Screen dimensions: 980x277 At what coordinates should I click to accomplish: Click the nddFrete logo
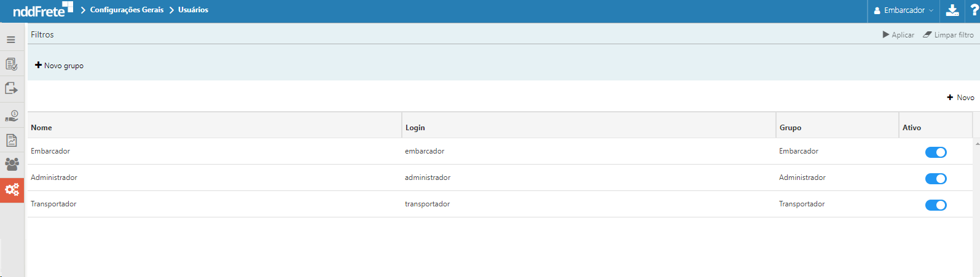[42, 9]
